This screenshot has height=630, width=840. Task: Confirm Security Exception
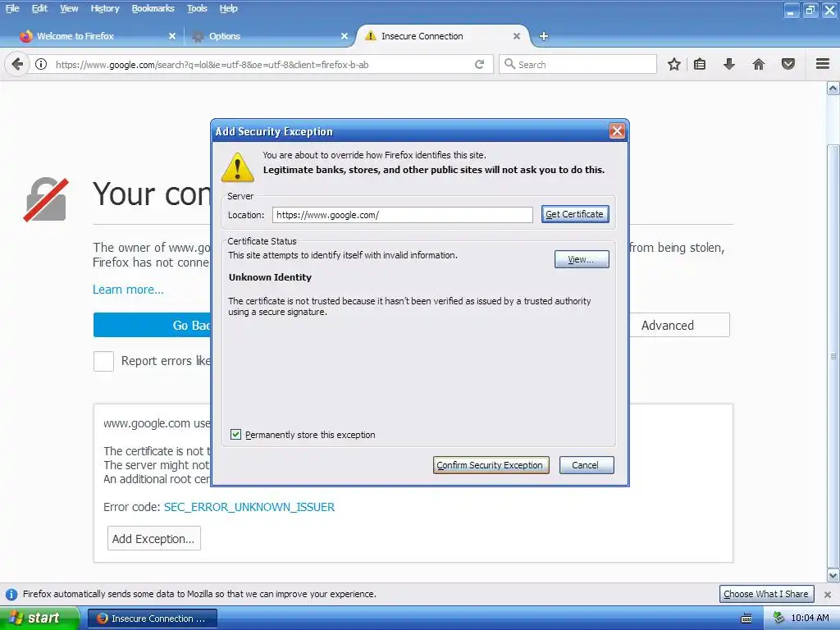[491, 465]
